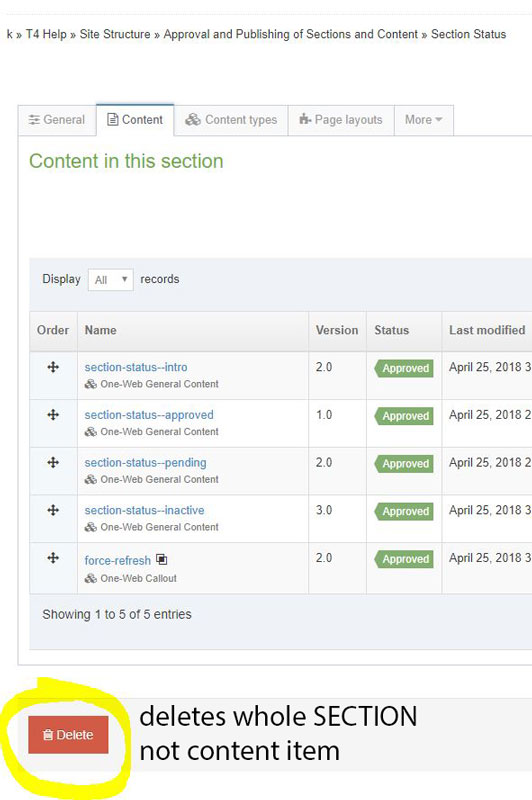Image resolution: width=532 pixels, height=800 pixels.
Task: Switch to Content types tab
Action: pyautogui.click(x=231, y=120)
